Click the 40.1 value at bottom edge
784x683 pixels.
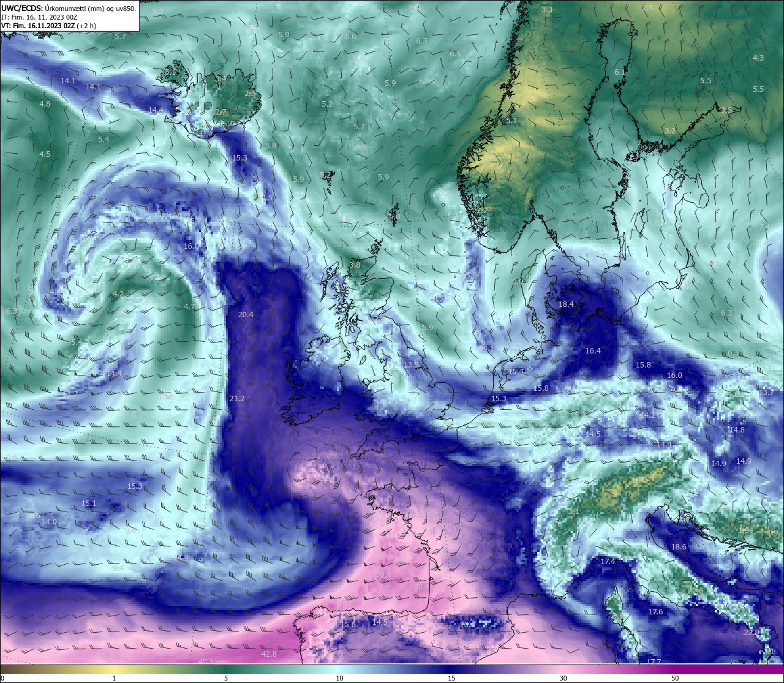pos(206,662)
